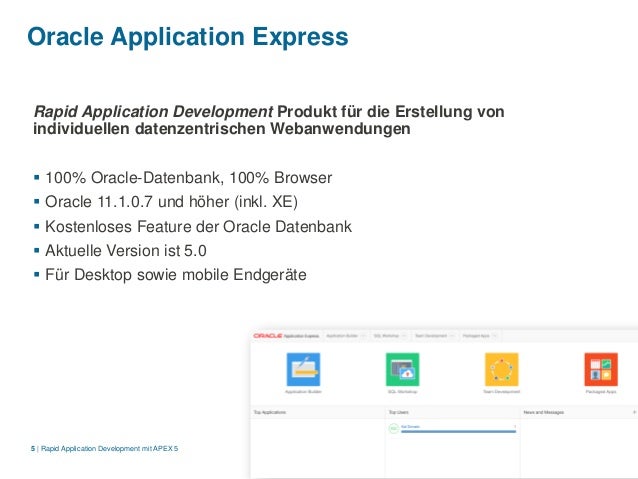Click the bullet Kostenloses Feature der Oracle Datenbank
The image size is (638, 479).
coord(198,227)
